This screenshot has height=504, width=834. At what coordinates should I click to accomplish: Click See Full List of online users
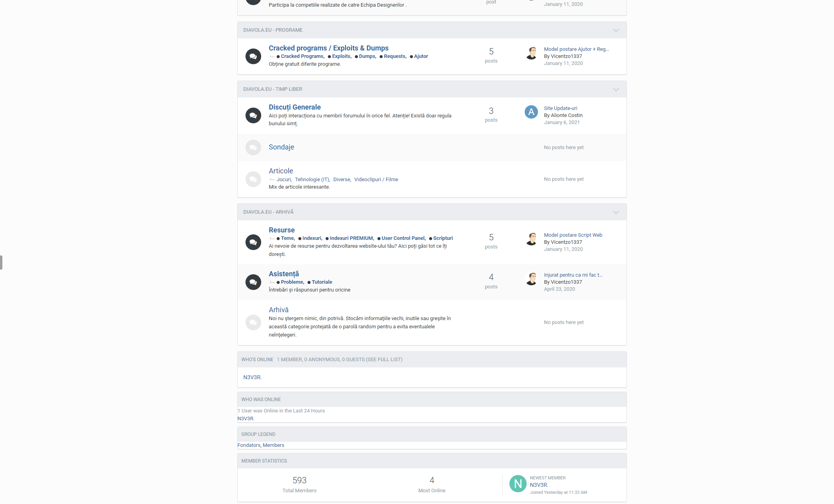pos(384,360)
